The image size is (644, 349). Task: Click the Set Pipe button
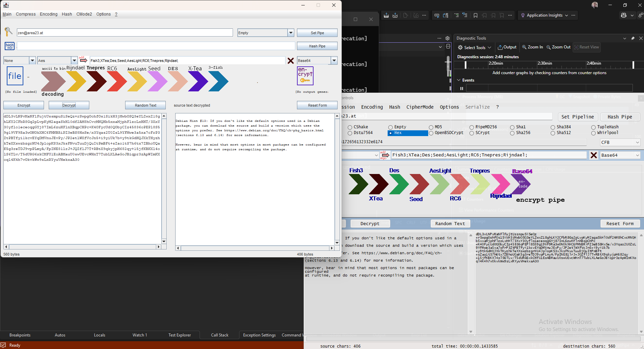tap(317, 33)
